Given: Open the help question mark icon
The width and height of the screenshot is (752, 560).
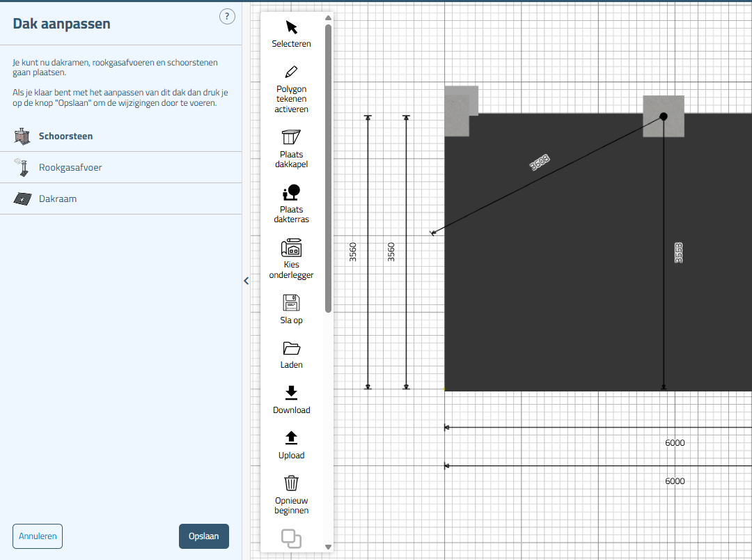Looking at the screenshot, I should click(227, 17).
